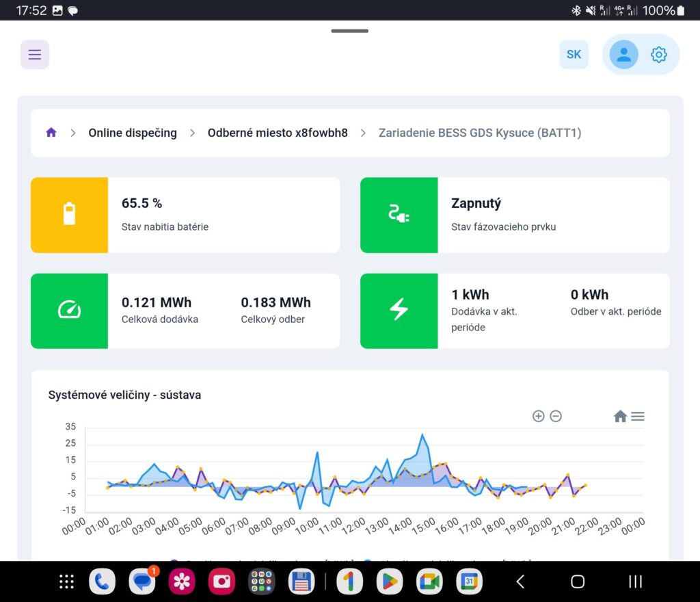Select Zariadenie BESS GDS Kysuce breadcrumb
Image resolution: width=700 pixels, height=602 pixels.
[x=480, y=133]
